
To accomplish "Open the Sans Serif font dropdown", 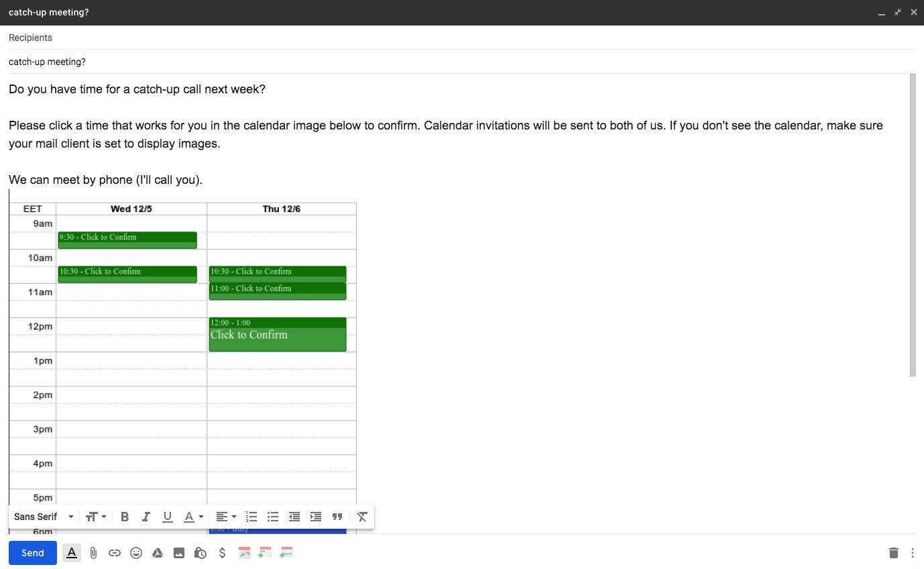I will [44, 517].
